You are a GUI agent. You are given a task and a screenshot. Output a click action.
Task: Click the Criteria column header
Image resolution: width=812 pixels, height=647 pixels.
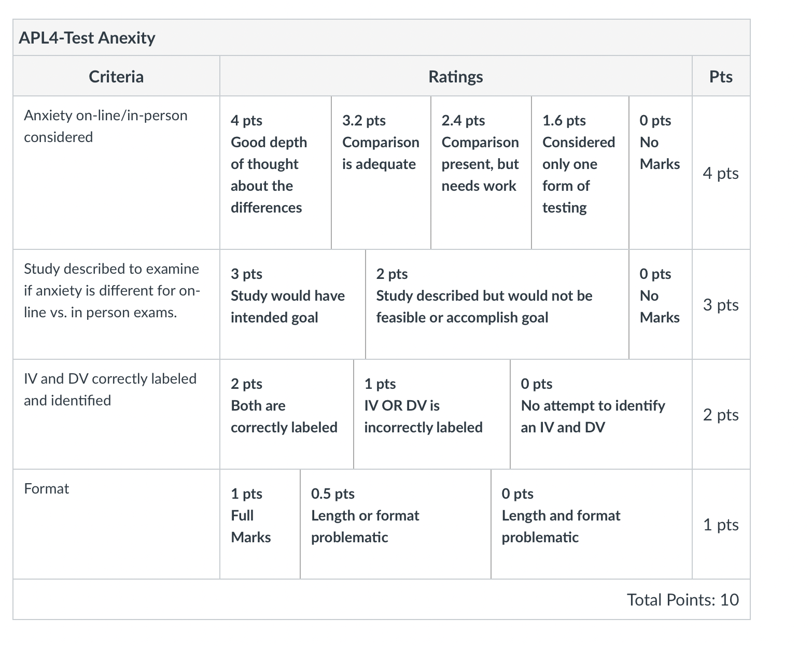click(116, 77)
